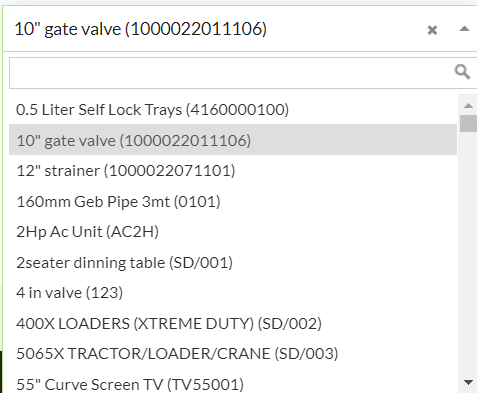
Task: Click the list scrollbar down arrow
Action: (x=468, y=382)
